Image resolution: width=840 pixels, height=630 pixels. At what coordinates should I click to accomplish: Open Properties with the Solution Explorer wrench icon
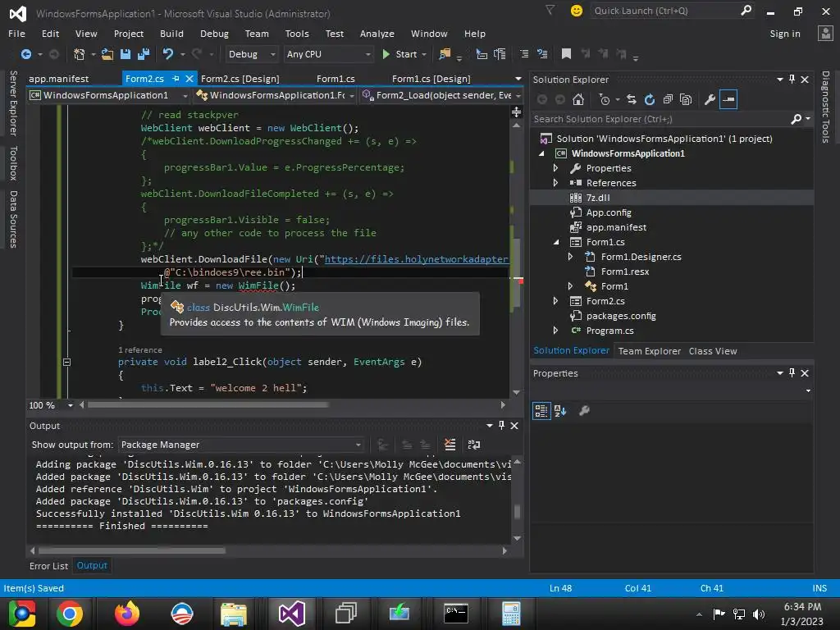click(710, 99)
